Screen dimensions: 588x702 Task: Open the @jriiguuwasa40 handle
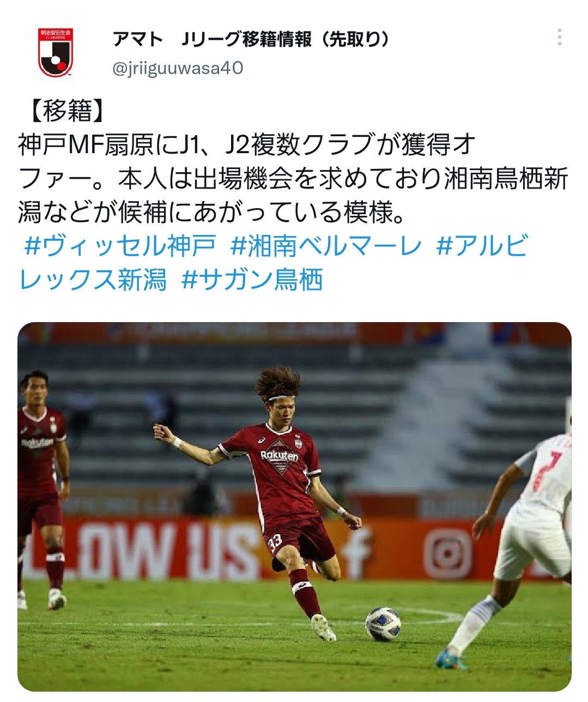coord(178,68)
